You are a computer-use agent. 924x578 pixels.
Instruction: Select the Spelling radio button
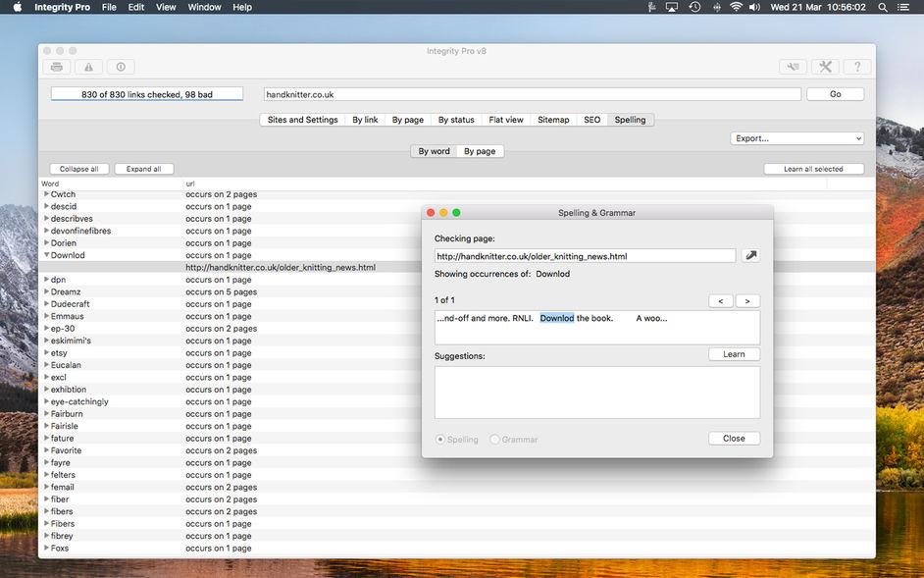tap(440, 440)
